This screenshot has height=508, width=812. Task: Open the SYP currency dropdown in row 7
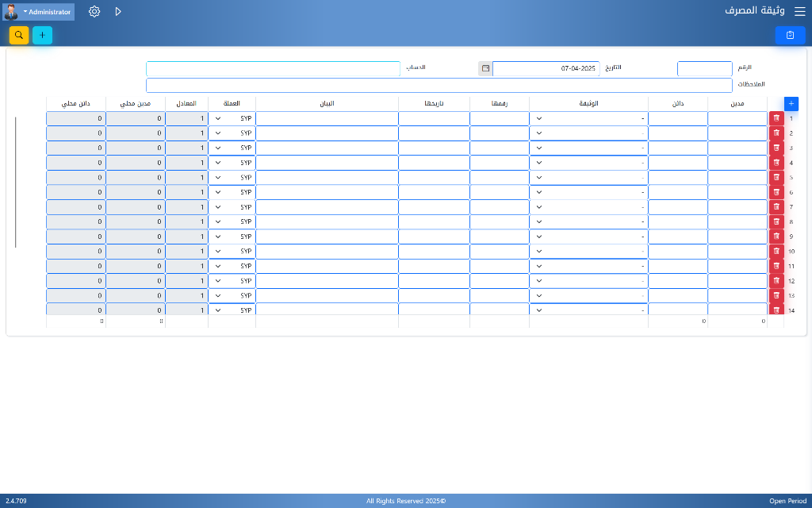[x=232, y=207]
